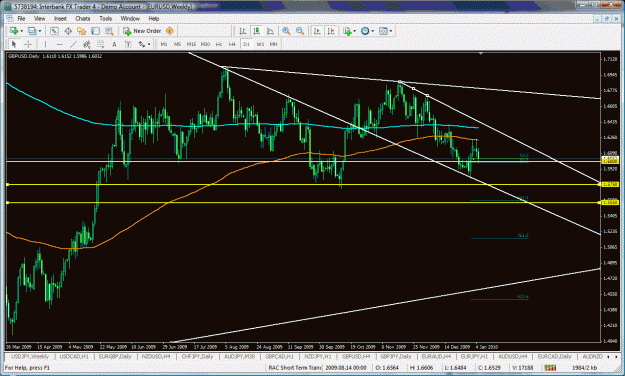The height and width of the screenshot is (376, 625).
Task: Open the Charts menu
Action: tap(83, 19)
